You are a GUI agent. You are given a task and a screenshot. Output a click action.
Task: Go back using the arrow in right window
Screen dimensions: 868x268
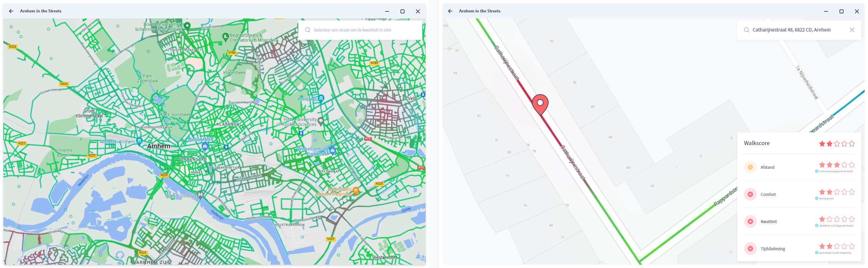pyautogui.click(x=450, y=11)
